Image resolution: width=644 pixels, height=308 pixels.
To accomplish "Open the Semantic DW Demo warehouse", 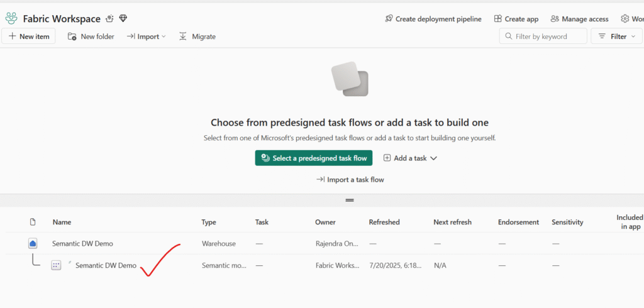I will coord(82,243).
